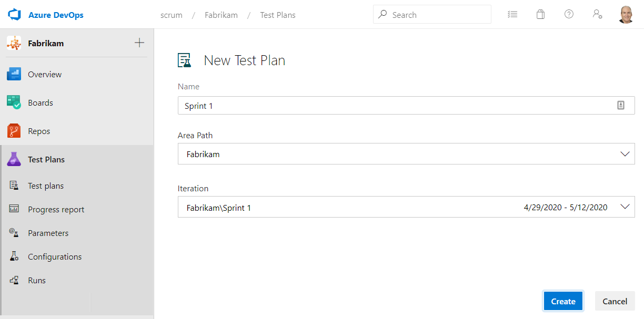
Task: Focus the Search box
Action: [x=432, y=15]
